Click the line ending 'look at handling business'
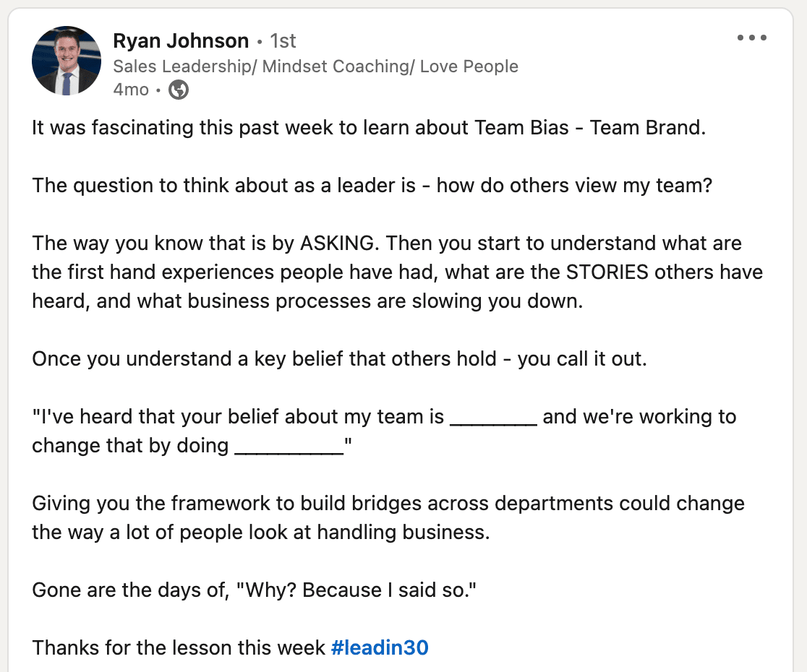Image resolution: width=807 pixels, height=672 pixels. pyautogui.click(x=261, y=532)
